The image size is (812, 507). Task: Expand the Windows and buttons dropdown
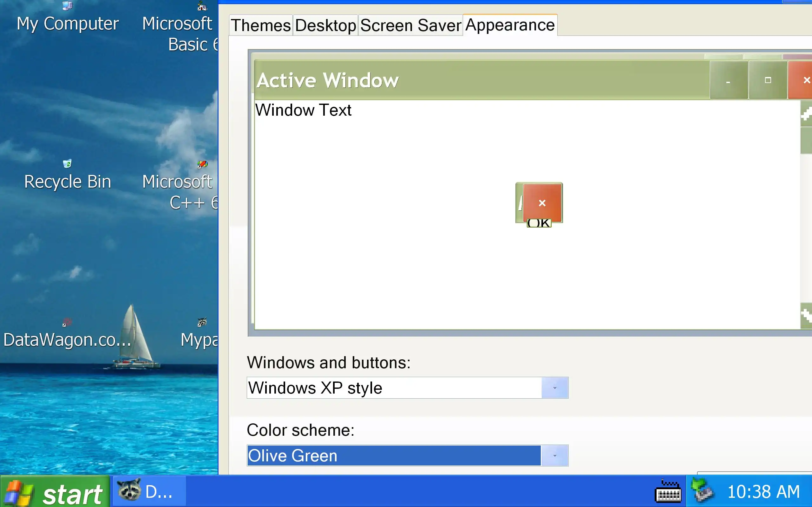coord(554,388)
